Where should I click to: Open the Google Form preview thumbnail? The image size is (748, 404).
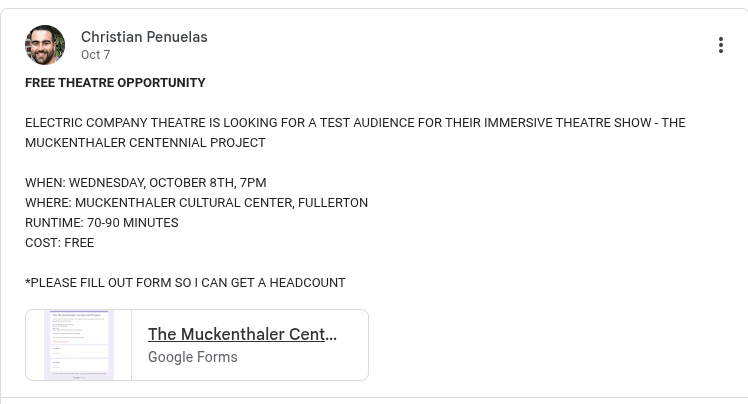click(x=79, y=345)
